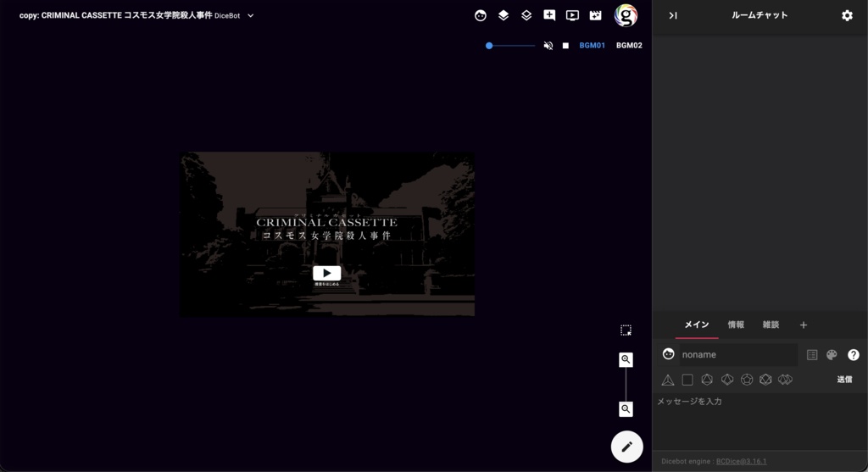Open the chat color palette icon
Viewport: 868px width, 472px height.
click(832, 355)
